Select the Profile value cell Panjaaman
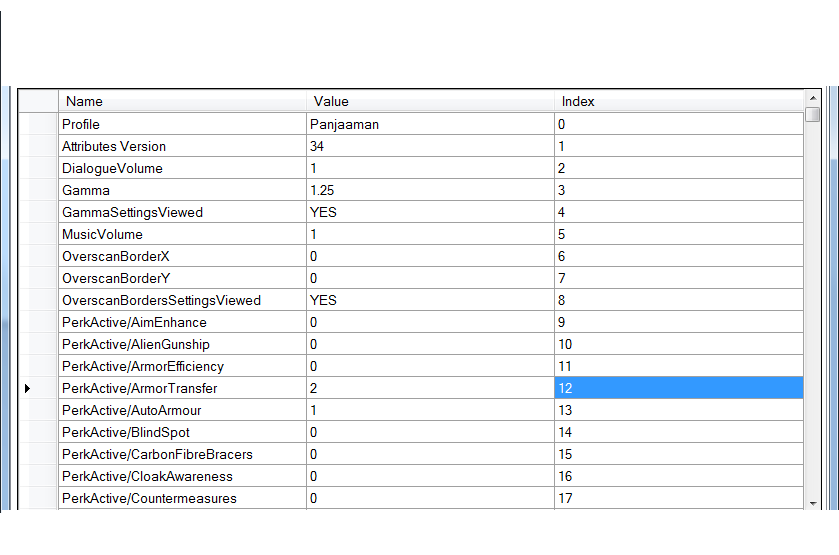 pos(430,124)
